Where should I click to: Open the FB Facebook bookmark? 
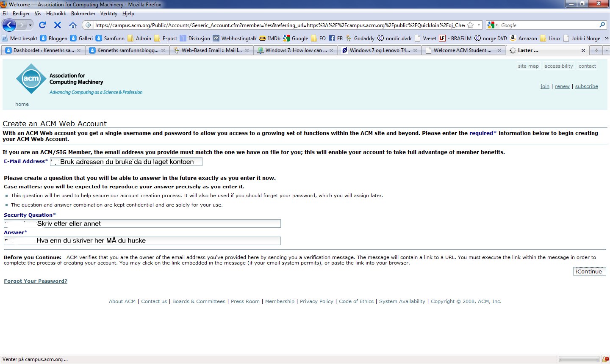(x=335, y=38)
